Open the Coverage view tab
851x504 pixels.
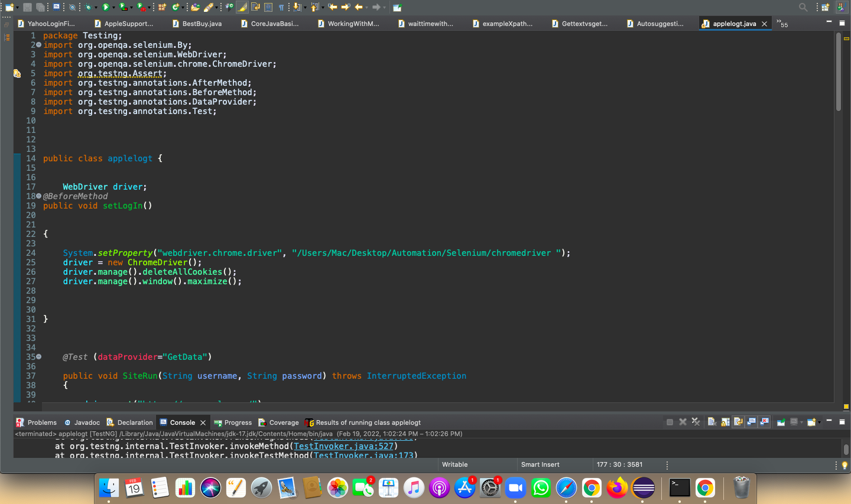[x=279, y=422]
